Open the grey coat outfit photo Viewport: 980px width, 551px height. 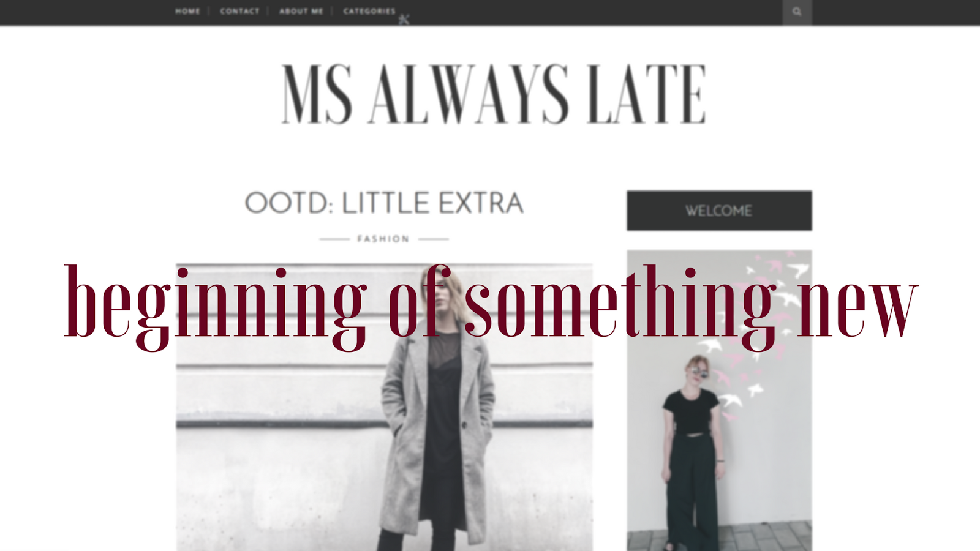click(x=384, y=407)
